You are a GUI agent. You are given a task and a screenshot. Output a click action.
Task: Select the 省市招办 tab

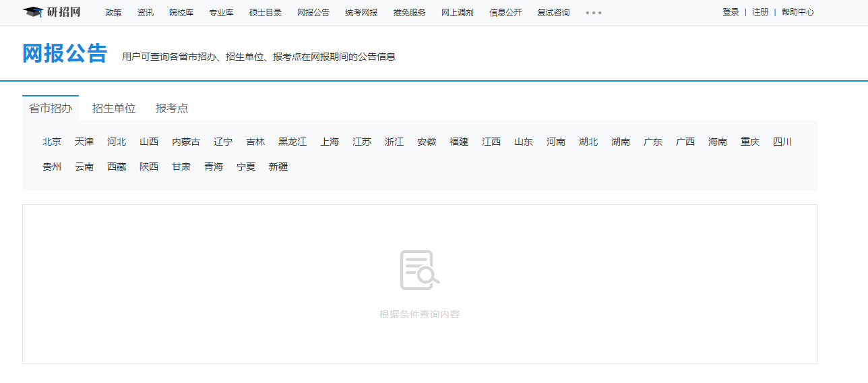(51, 108)
